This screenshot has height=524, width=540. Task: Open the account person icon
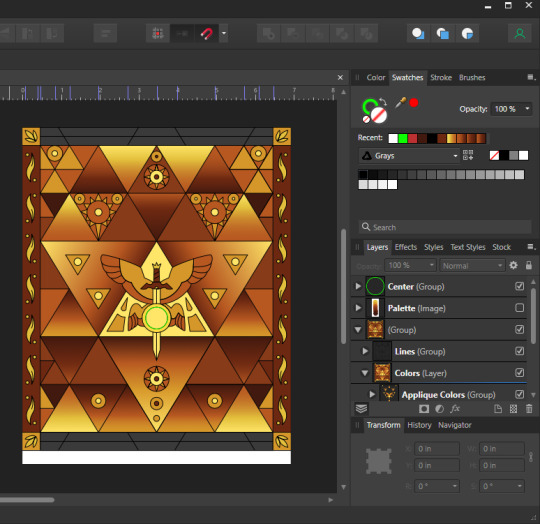pos(520,33)
